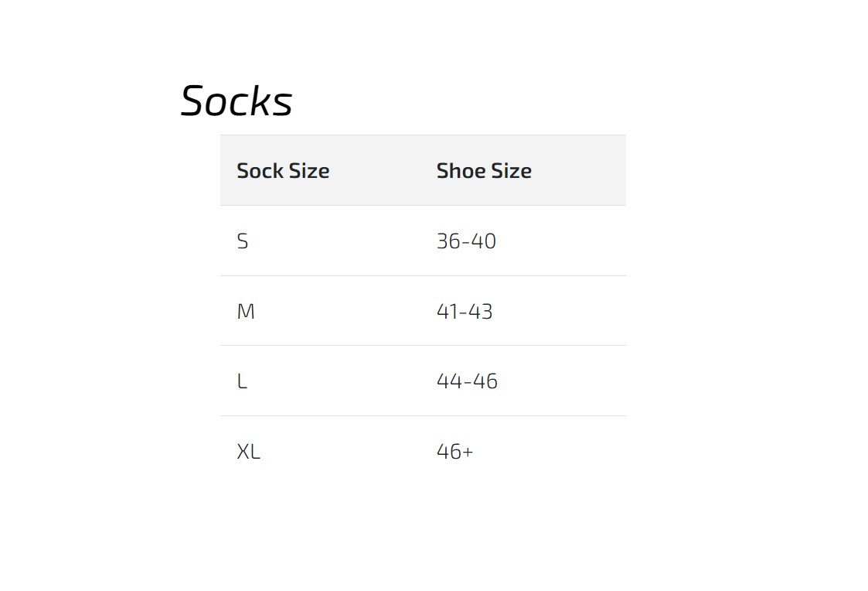Select the S sock size cell
868x591 pixels.
tap(243, 241)
